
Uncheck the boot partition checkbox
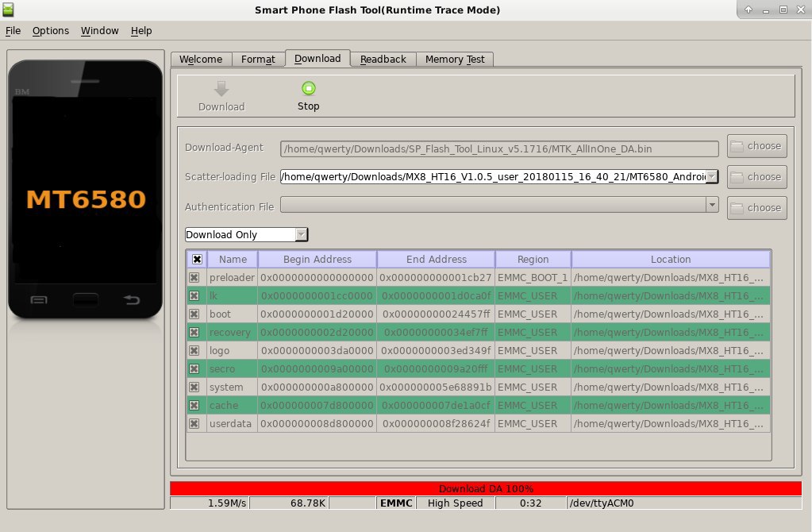point(194,314)
